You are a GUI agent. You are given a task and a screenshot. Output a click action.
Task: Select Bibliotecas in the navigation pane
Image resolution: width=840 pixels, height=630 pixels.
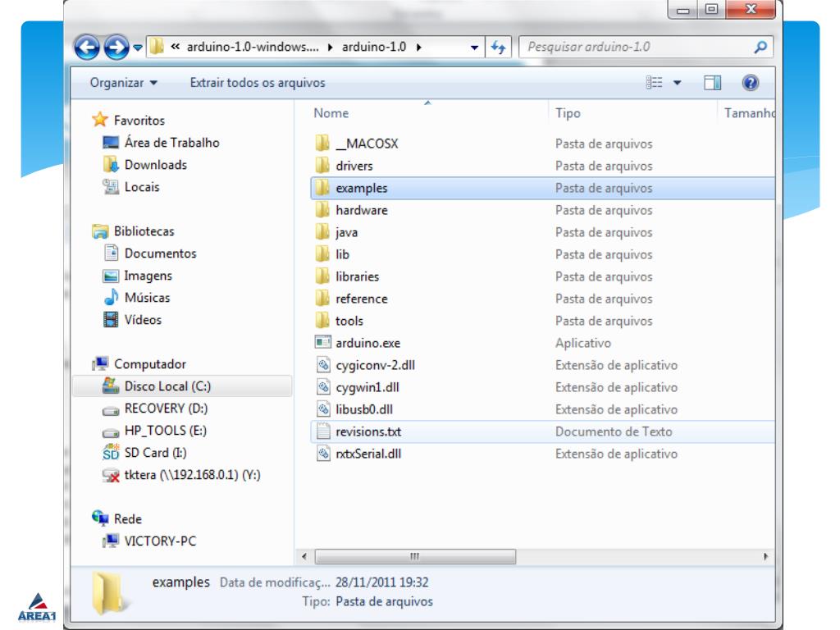point(144,231)
